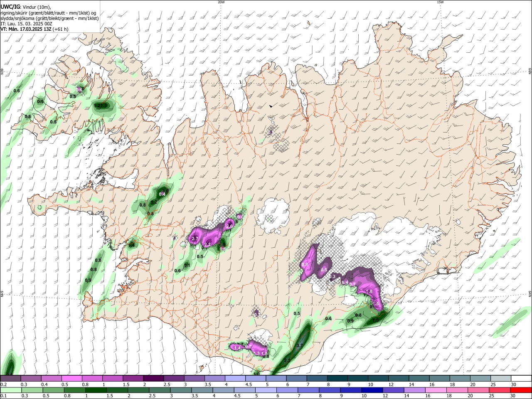Pick the navy blue 10 swatch, lower legend row

click(x=373, y=390)
